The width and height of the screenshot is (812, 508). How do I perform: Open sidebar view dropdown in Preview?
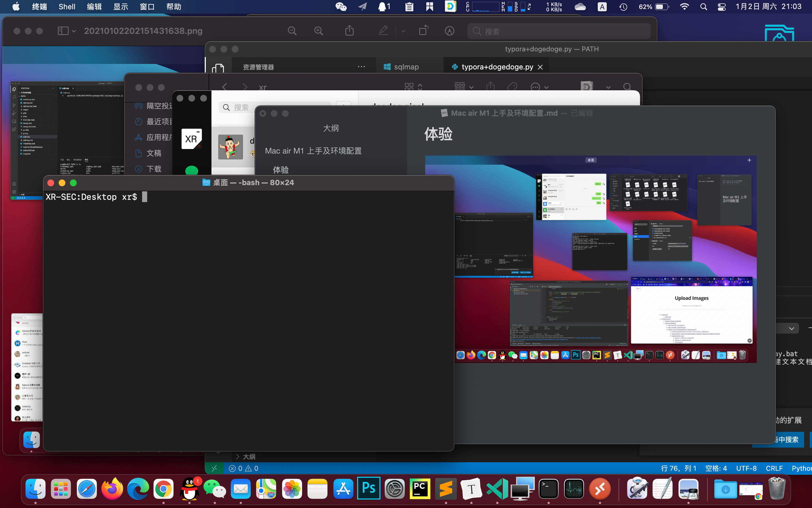pos(67,31)
